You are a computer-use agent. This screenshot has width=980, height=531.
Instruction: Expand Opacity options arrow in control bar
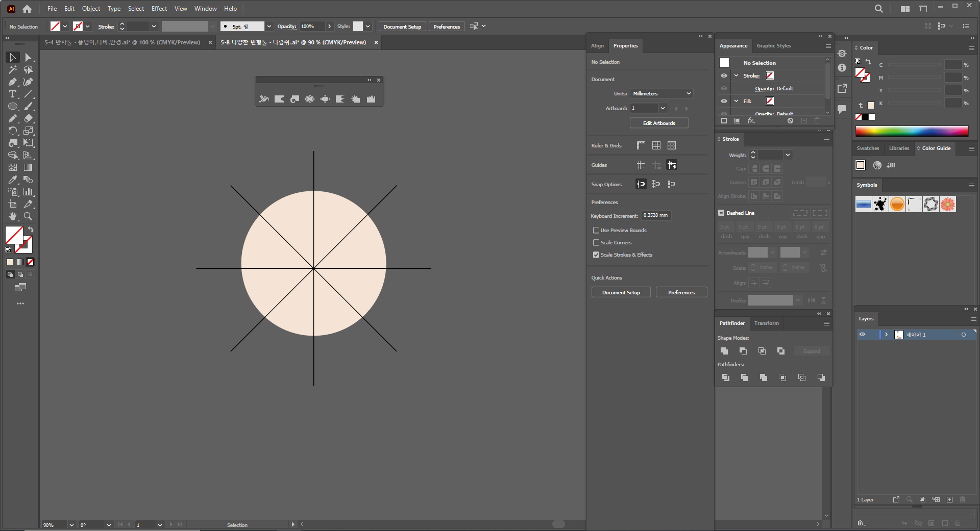[x=329, y=27]
